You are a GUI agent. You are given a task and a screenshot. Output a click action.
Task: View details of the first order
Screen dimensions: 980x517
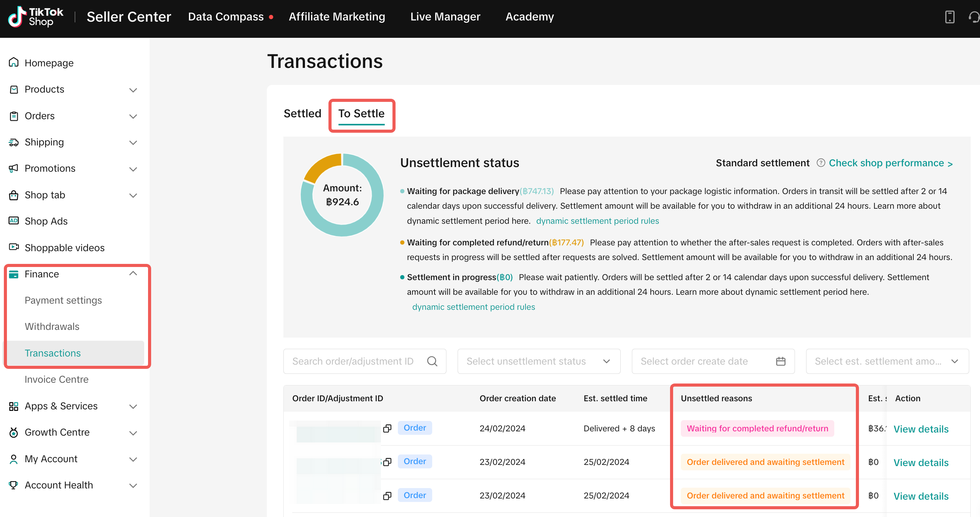(921, 429)
